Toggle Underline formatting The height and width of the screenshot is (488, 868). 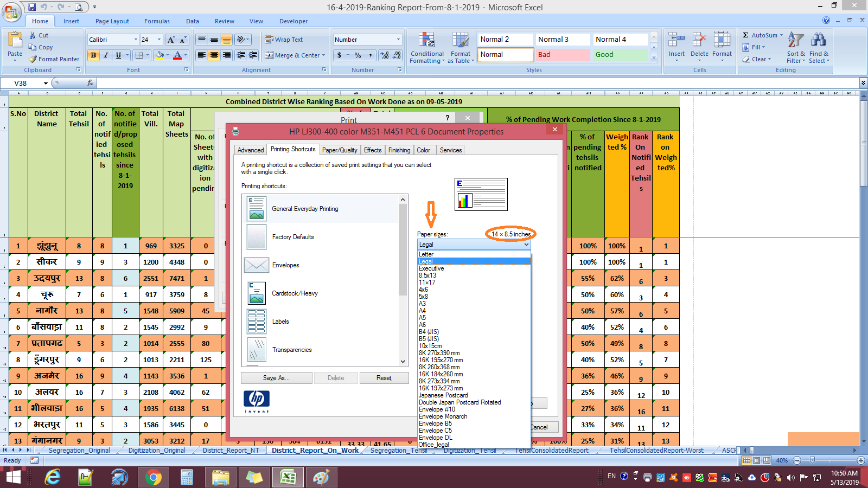[118, 55]
